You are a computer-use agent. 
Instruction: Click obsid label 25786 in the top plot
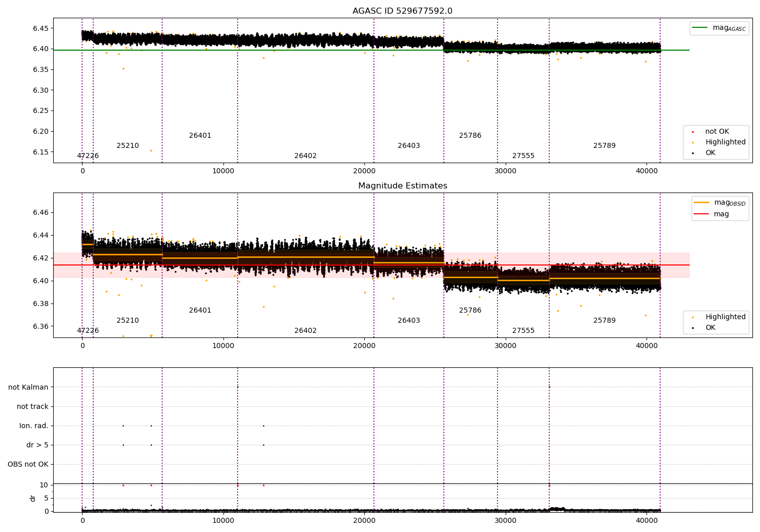point(470,136)
